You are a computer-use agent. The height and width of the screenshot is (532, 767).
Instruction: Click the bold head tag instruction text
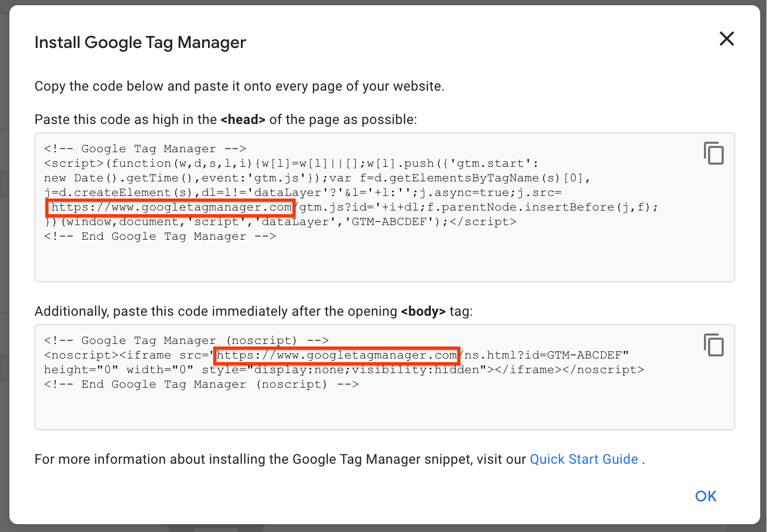tap(243, 119)
